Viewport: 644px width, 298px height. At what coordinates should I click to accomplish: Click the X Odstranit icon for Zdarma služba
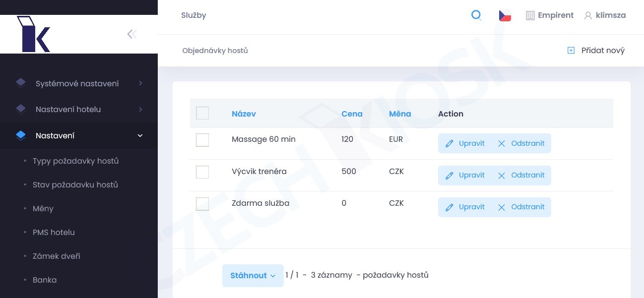click(x=502, y=207)
